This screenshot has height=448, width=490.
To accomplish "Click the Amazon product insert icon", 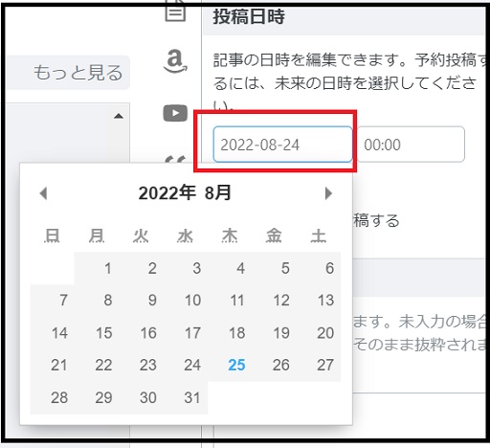I will [175, 61].
